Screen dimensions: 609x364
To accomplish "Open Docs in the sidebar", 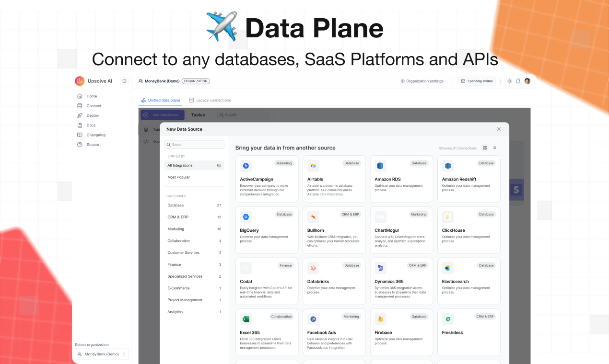I will 91,125.
